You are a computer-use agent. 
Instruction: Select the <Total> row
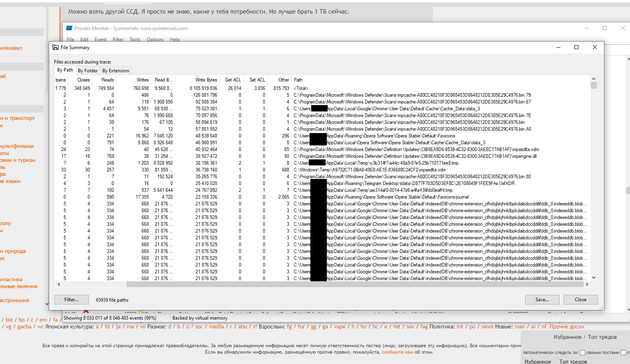point(322,88)
